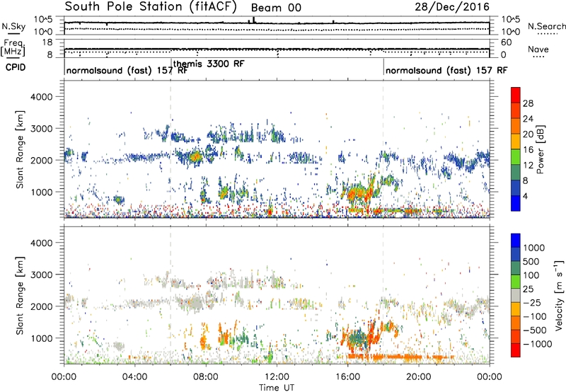Click the "South Pole Station (fitACF)" title
This screenshot has height=392, width=566.
[x=151, y=6]
